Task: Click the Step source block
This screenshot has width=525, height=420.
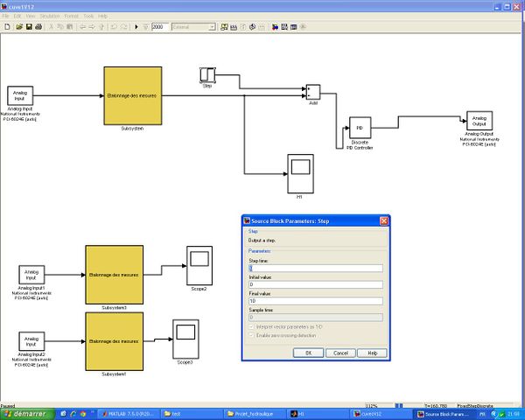Action: click(x=207, y=74)
